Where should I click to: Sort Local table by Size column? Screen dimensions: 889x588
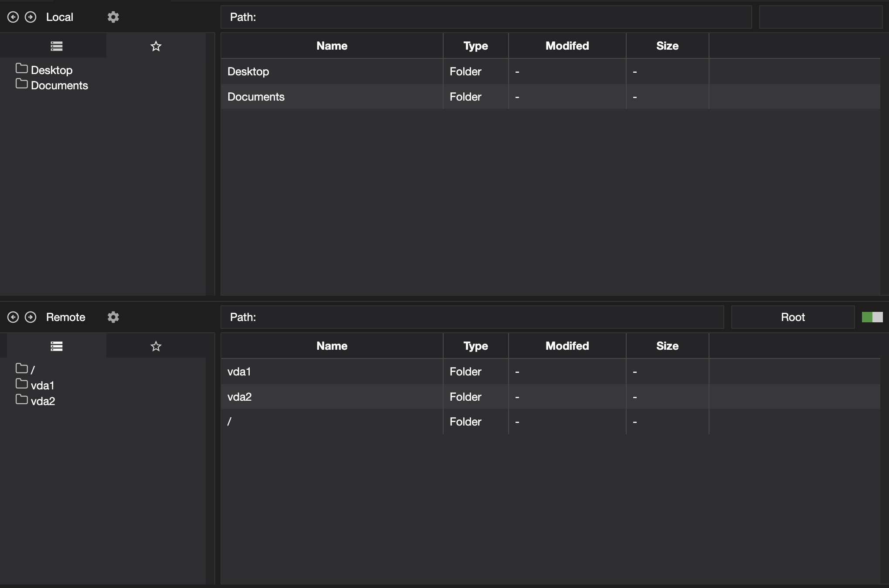tap(668, 46)
